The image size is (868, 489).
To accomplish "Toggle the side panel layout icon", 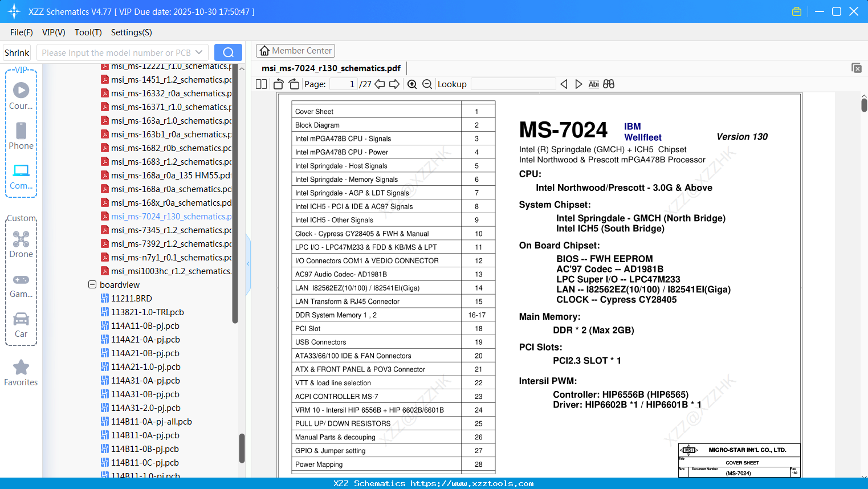I will tap(261, 84).
